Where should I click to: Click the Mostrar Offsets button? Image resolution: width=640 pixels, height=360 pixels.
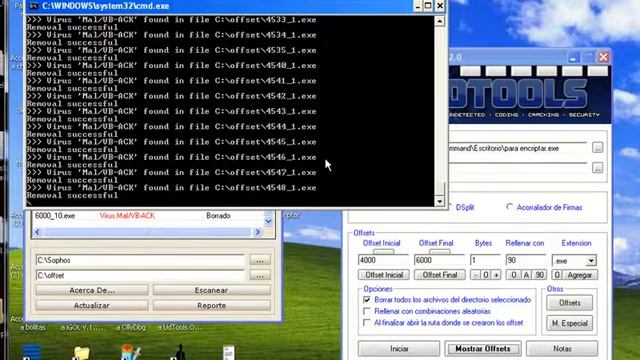[483, 349]
